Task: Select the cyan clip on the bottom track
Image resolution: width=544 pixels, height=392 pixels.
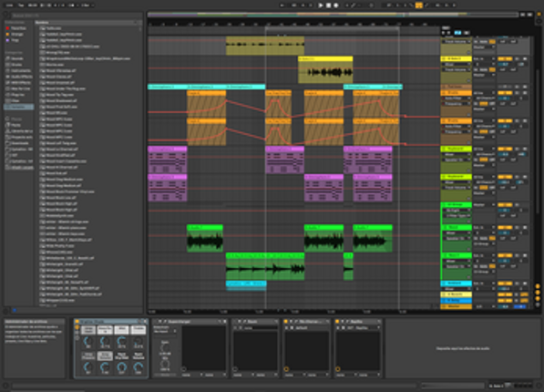Action: [x=246, y=285]
